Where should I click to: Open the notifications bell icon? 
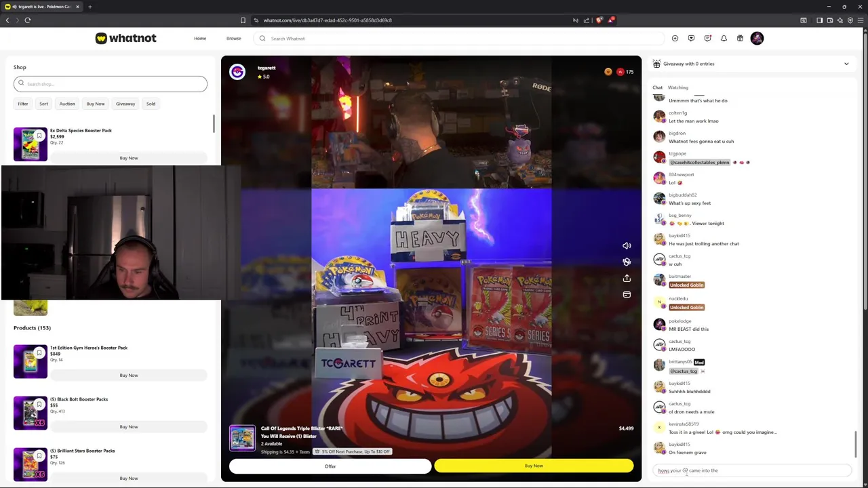pyautogui.click(x=724, y=39)
